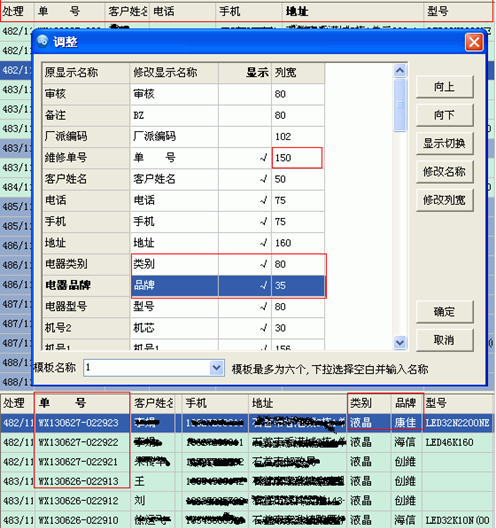
Task: Click the 修改列宽 button
Action: tap(444, 200)
